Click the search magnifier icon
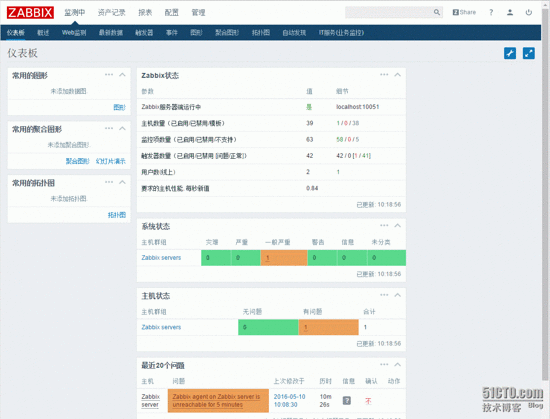The height and width of the screenshot is (419, 550). pyautogui.click(x=437, y=12)
